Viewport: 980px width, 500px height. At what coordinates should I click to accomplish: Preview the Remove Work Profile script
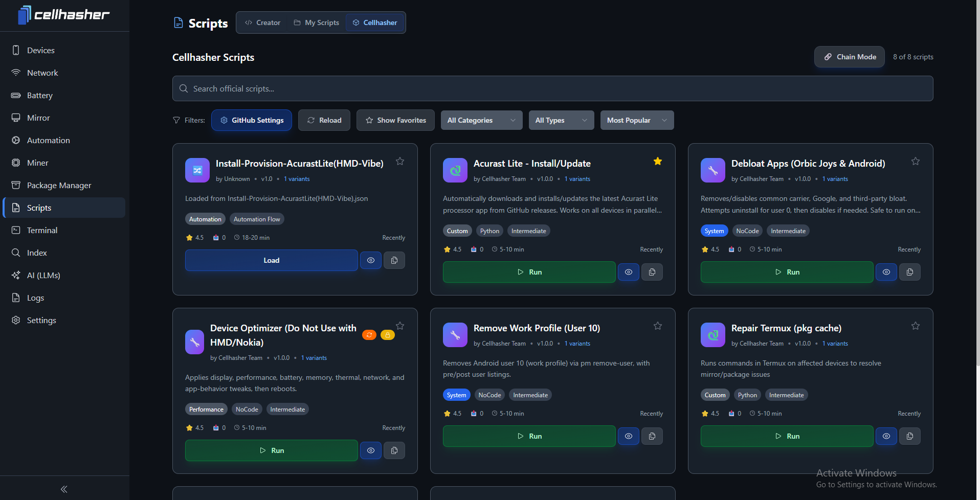click(x=628, y=436)
